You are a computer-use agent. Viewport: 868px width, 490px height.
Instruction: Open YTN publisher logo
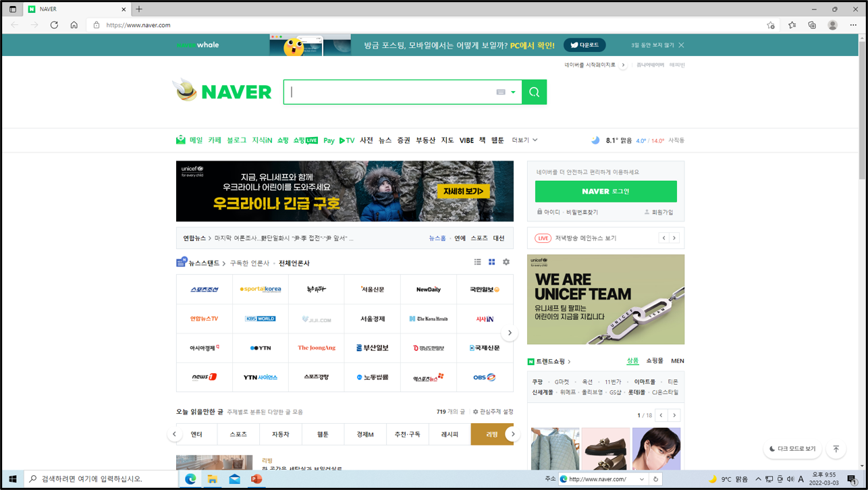pyautogui.click(x=261, y=348)
